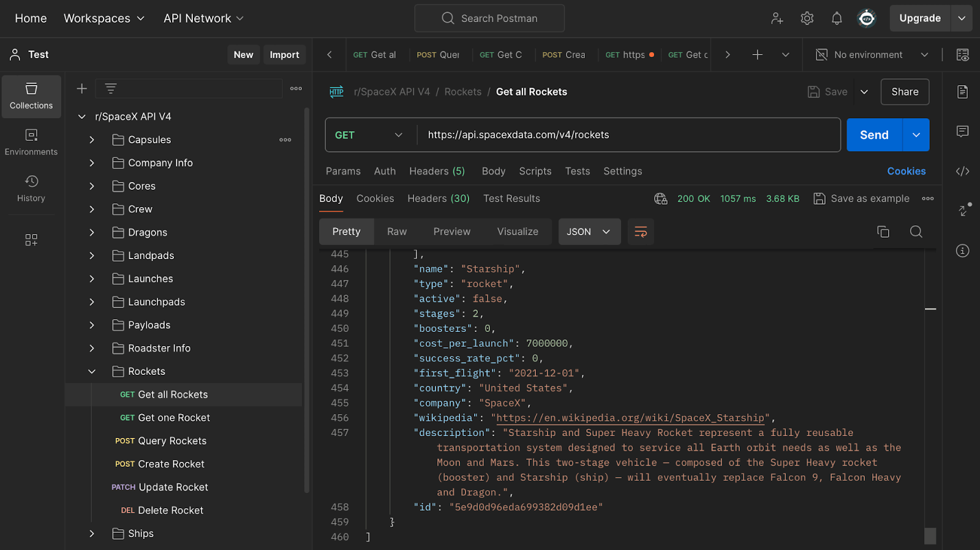The image size is (980, 550).
Task: Open the Scripts tab
Action: [535, 171]
